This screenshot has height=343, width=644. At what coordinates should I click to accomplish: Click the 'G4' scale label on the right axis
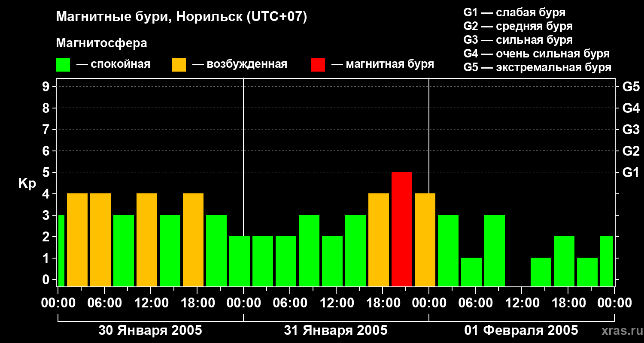[x=631, y=108]
